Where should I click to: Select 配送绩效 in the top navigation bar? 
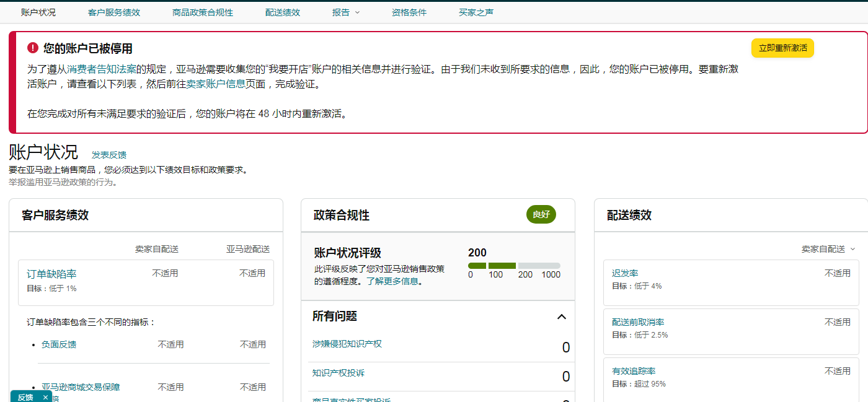coord(283,12)
